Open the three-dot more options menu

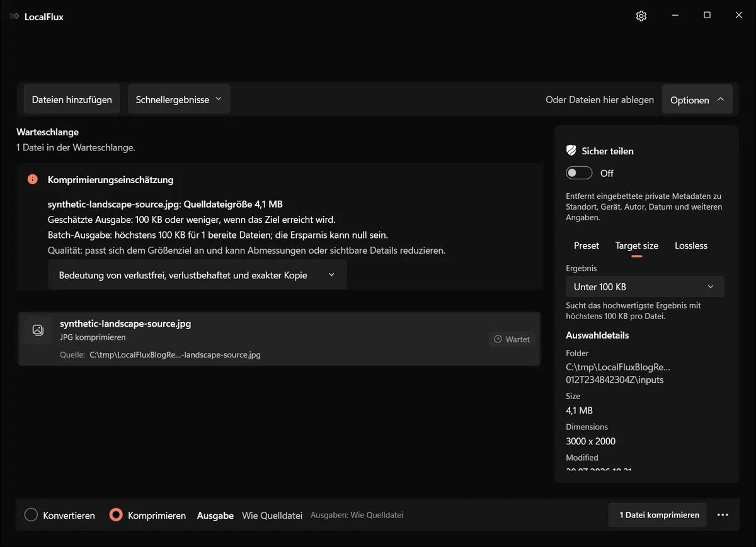(723, 515)
